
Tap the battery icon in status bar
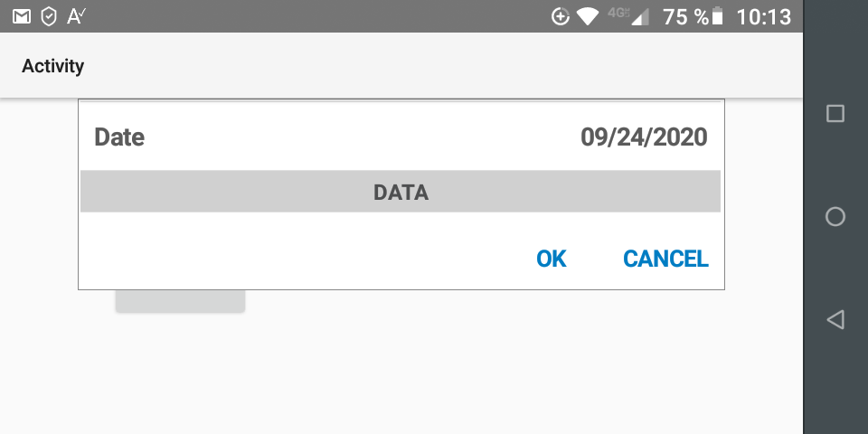[x=718, y=16]
